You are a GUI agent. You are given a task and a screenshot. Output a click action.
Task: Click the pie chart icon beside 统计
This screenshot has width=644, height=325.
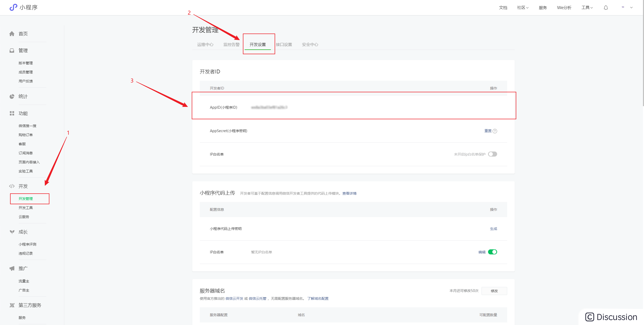(12, 97)
